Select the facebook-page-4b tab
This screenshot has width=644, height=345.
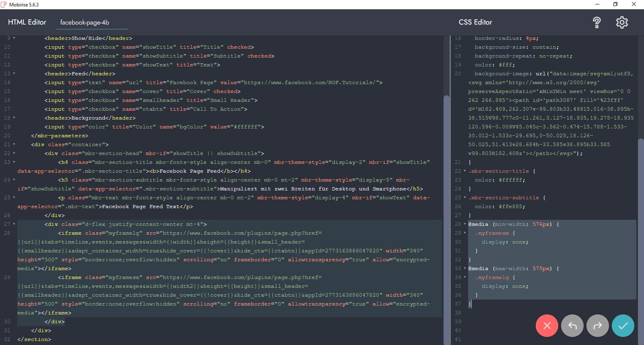pos(85,23)
